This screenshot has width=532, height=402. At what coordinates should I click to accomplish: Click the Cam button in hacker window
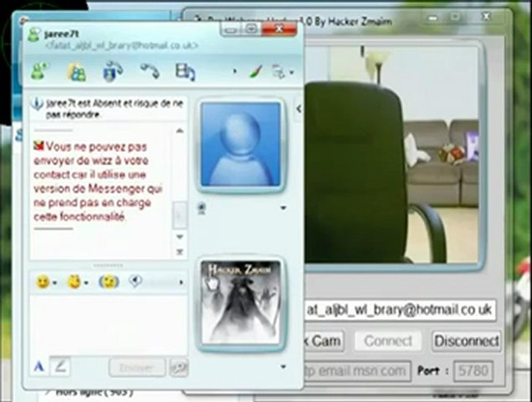[324, 341]
